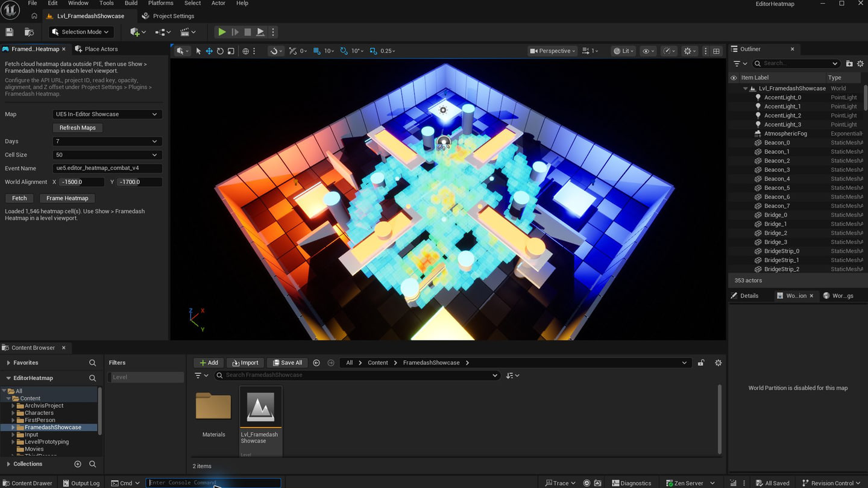Open grid snap size 10 dropdown
The width and height of the screenshot is (868, 488).
coord(329,51)
